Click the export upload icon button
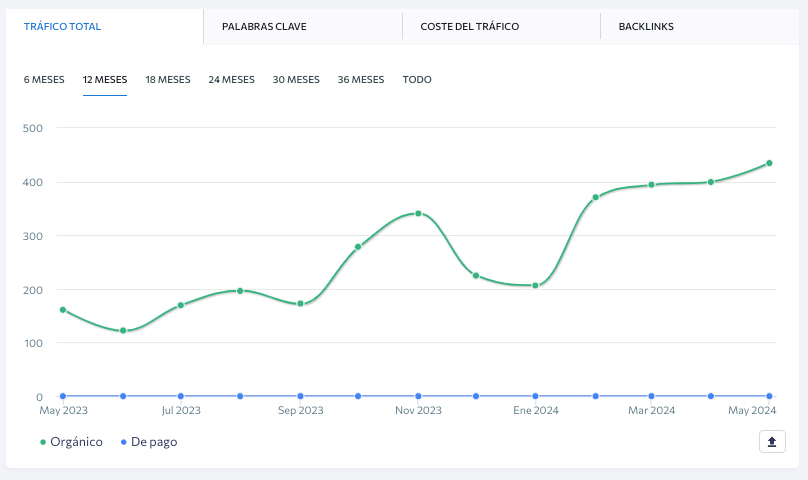Image resolution: width=808 pixels, height=480 pixels. click(x=772, y=442)
